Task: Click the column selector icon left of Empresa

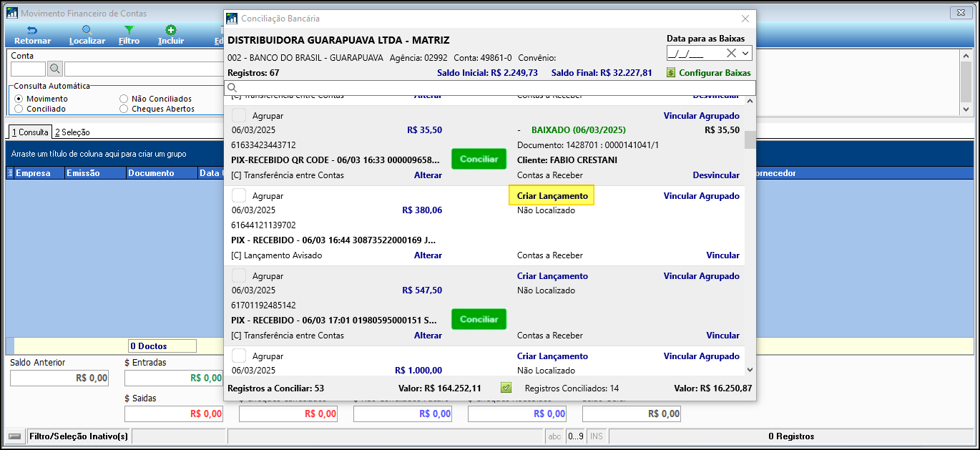Action: (x=10, y=172)
